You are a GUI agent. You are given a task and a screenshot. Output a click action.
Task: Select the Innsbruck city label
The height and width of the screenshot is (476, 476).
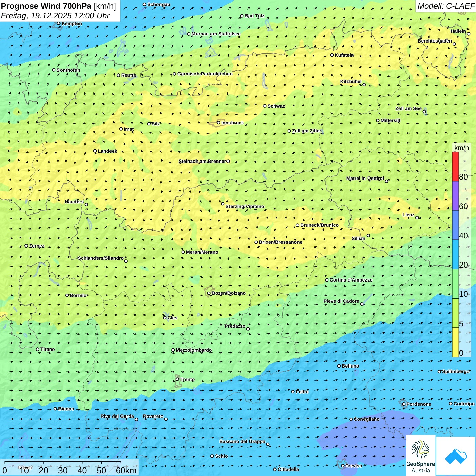point(233,123)
